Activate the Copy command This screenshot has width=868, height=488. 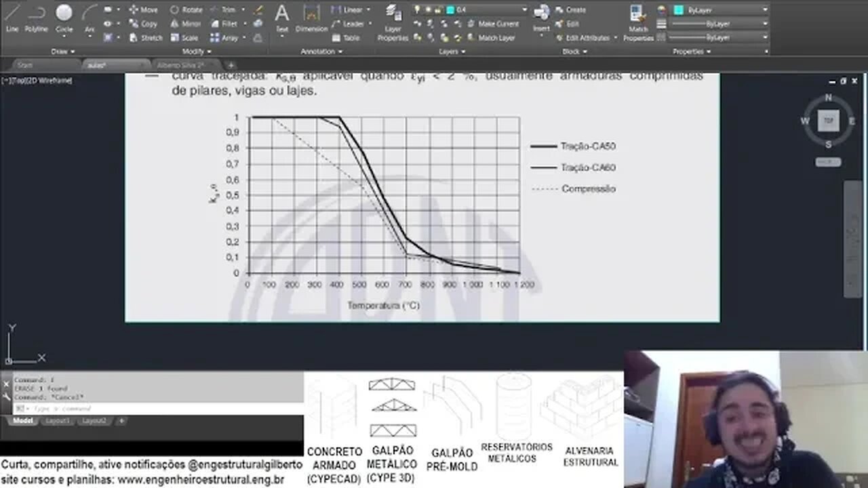(143, 24)
